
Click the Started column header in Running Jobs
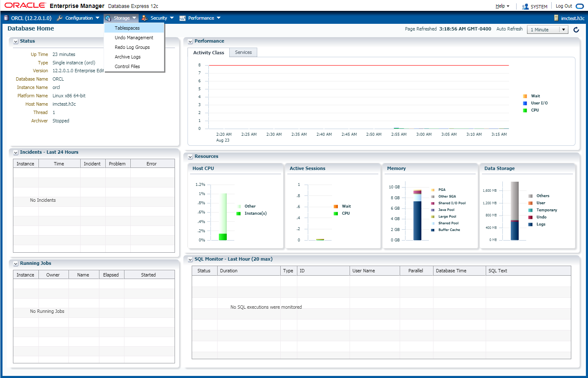149,275
